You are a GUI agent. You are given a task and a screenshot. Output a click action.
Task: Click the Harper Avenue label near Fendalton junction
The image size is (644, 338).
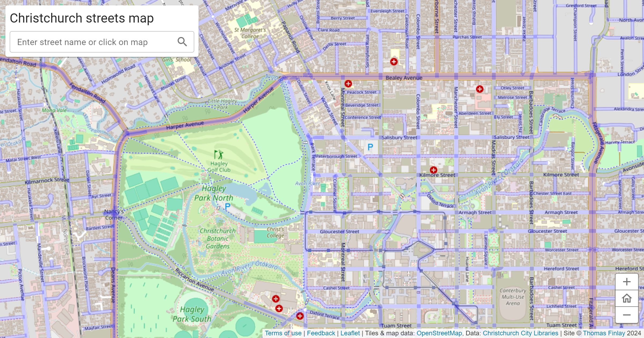pyautogui.click(x=185, y=125)
